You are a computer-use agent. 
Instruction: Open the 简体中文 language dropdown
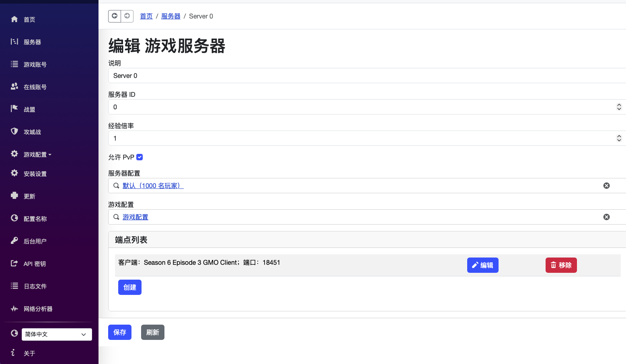tap(57, 334)
